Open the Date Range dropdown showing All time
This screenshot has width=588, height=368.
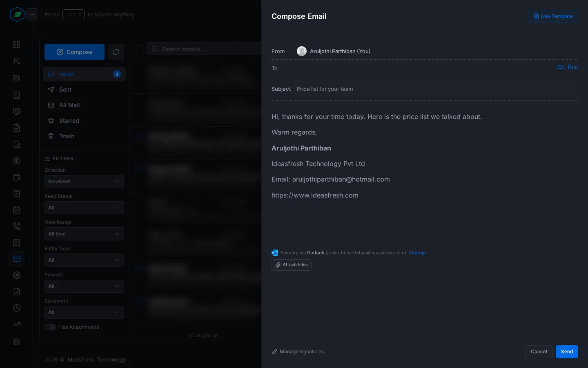(x=84, y=234)
